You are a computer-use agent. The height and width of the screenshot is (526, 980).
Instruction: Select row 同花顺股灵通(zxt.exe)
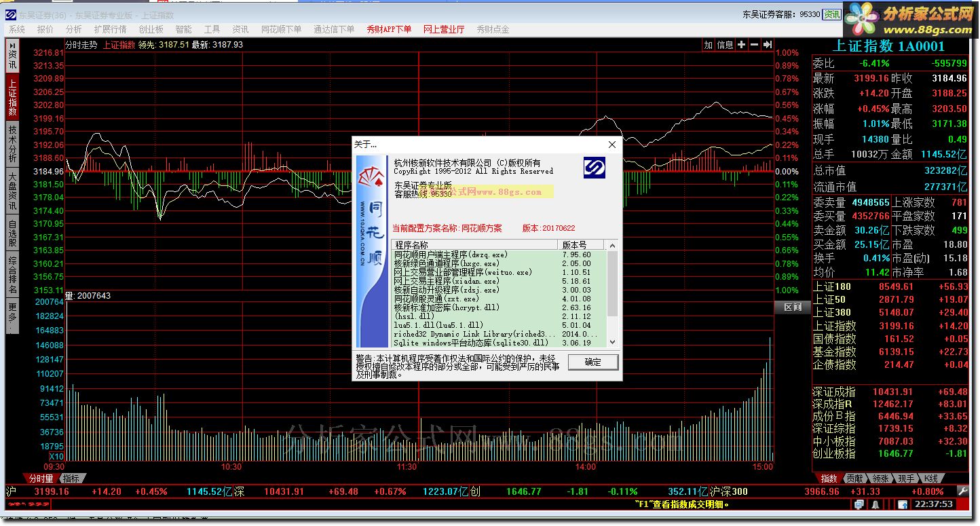pos(500,299)
